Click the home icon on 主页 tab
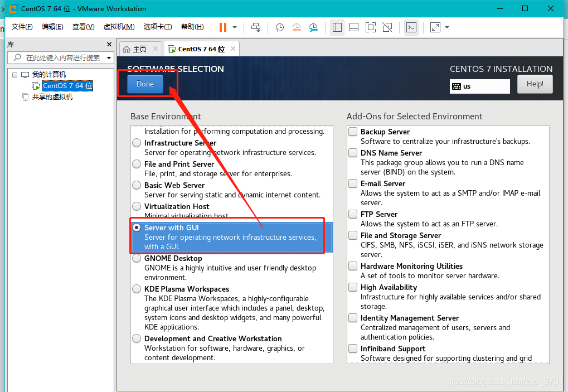This screenshot has height=392, width=568. click(127, 49)
